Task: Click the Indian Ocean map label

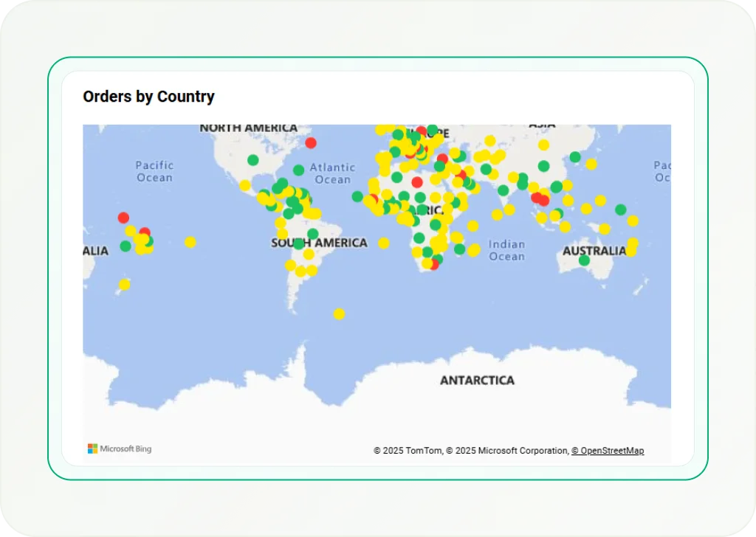Action: pyautogui.click(x=506, y=250)
